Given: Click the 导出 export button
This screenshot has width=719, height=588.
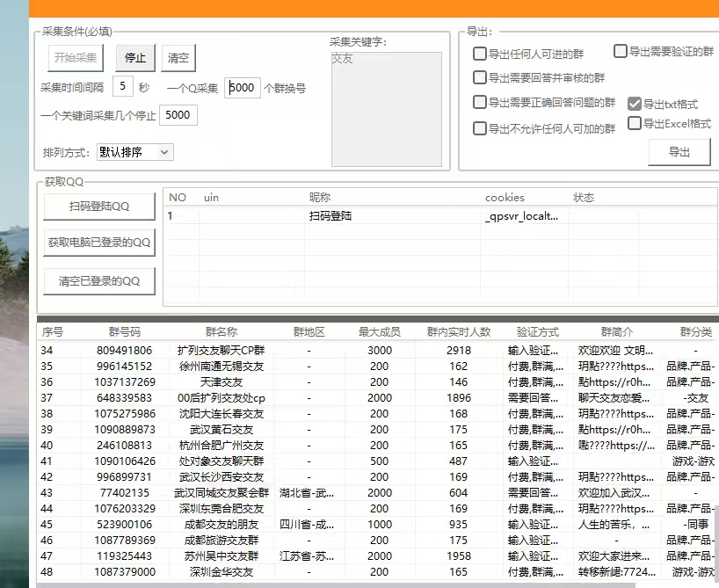Looking at the screenshot, I should (678, 151).
